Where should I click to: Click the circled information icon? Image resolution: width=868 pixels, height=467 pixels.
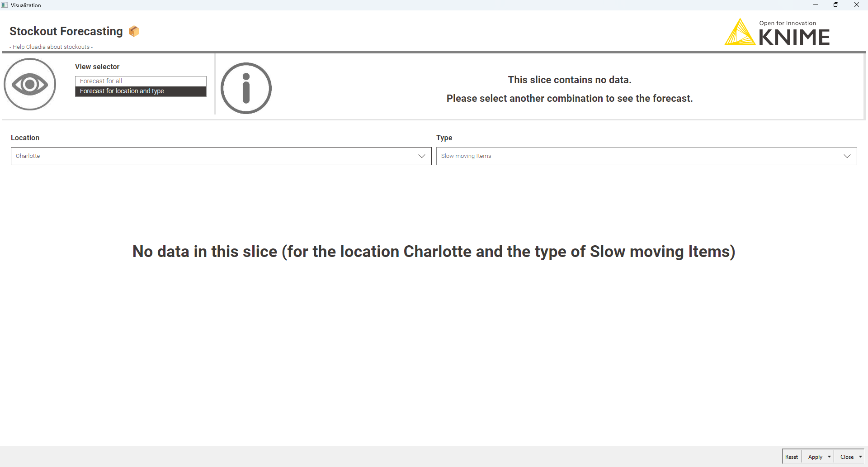[x=246, y=88]
